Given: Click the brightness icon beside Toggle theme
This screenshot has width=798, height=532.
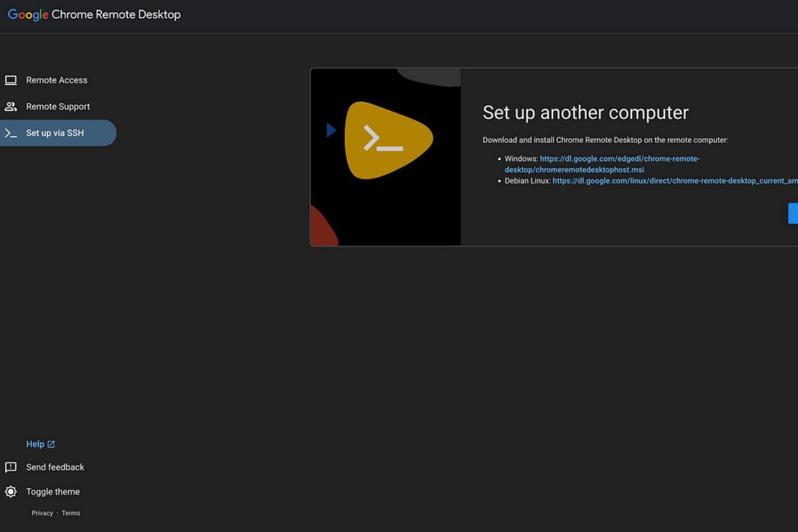Looking at the screenshot, I should [11, 491].
